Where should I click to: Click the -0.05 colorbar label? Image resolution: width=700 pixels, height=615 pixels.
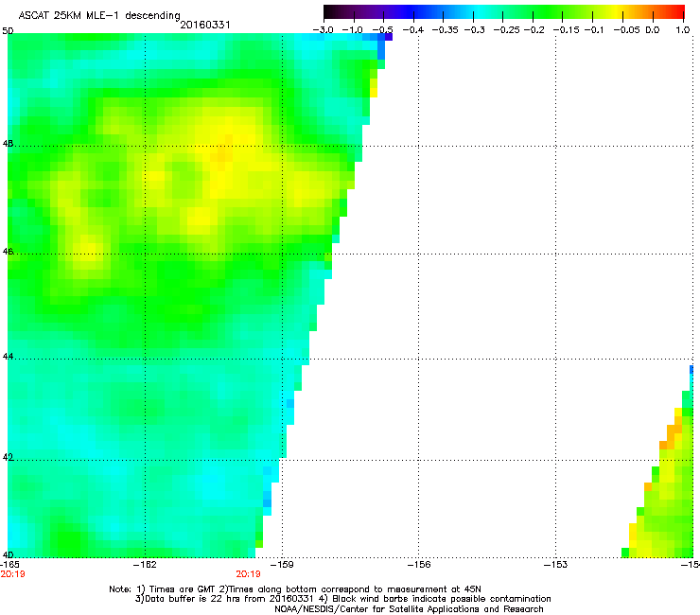click(x=626, y=30)
